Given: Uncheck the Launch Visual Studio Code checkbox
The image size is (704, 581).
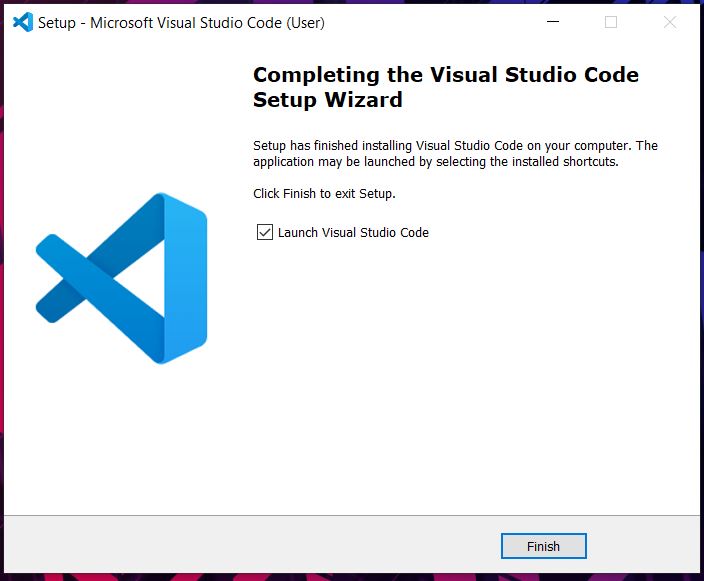Looking at the screenshot, I should (265, 232).
